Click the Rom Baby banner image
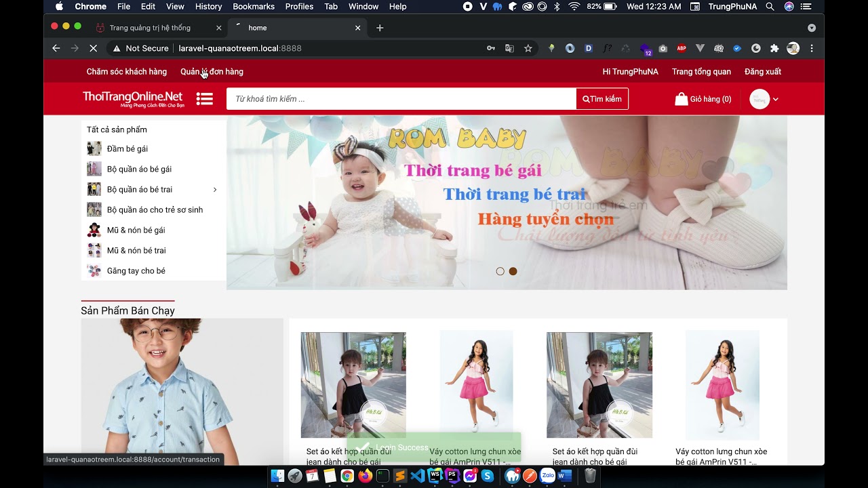This screenshot has width=868, height=488. click(507, 203)
